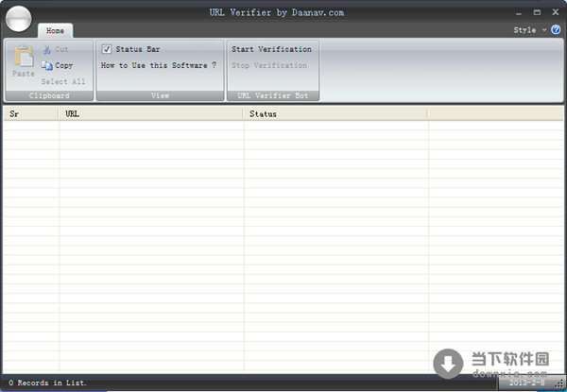Close the URL Verifier window
Image resolution: width=567 pixels, height=392 pixels.
point(556,12)
